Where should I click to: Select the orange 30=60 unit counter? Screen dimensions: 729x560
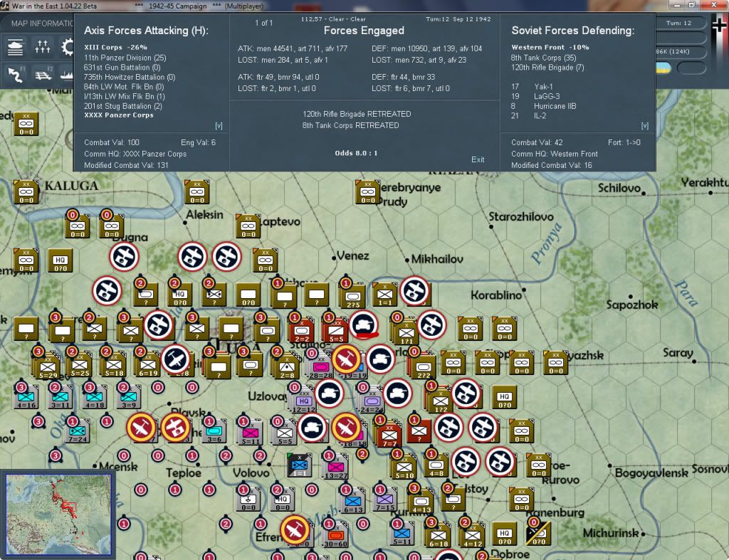click(336, 536)
